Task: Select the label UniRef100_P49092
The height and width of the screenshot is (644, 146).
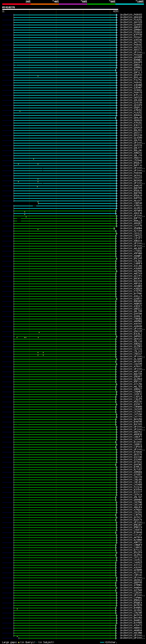Action: click(131, 45)
